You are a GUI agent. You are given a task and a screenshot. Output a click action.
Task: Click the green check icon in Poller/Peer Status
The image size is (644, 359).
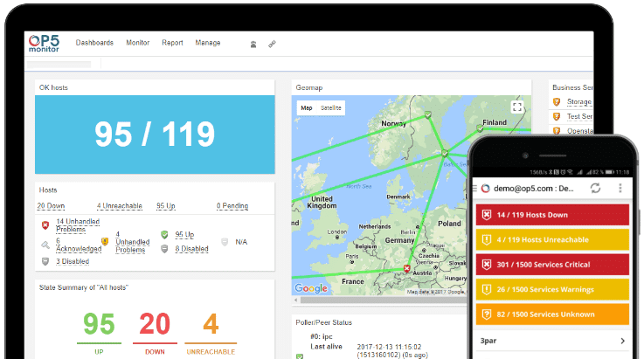click(x=300, y=356)
